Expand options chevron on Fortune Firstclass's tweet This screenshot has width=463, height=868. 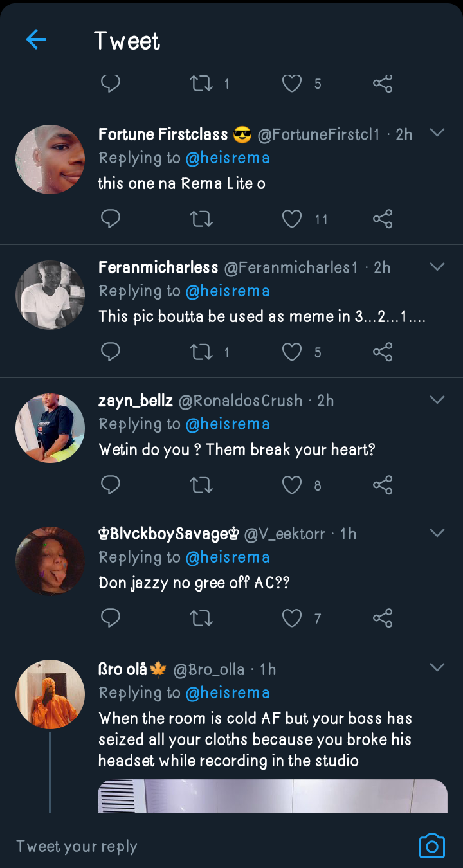437,133
